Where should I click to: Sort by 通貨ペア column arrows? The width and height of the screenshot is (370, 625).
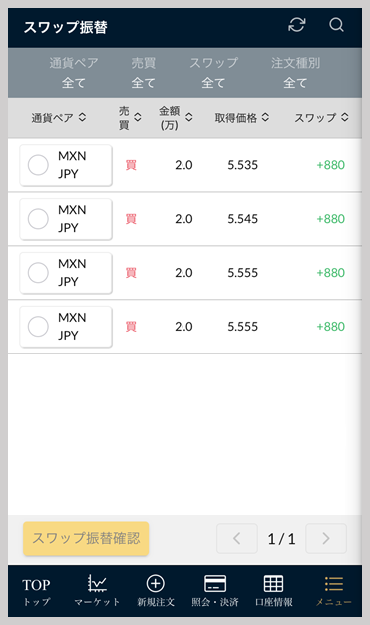tap(82, 117)
